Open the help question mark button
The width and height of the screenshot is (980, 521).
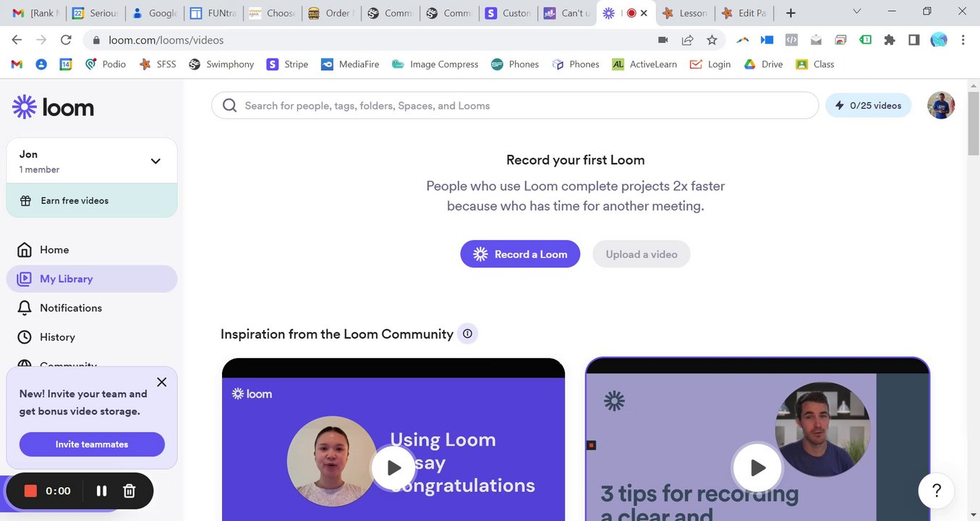937,491
